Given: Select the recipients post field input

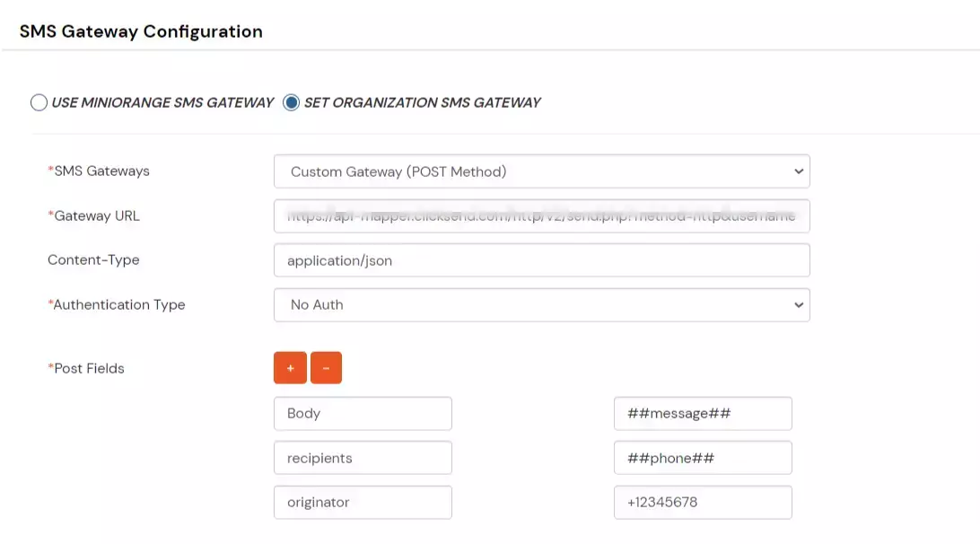Looking at the screenshot, I should pyautogui.click(x=363, y=457).
